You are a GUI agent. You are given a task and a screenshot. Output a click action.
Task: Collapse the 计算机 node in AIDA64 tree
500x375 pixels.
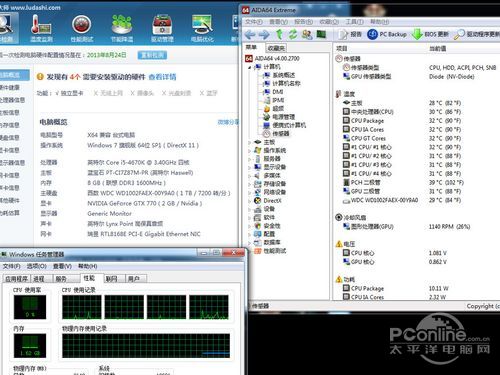(249, 67)
